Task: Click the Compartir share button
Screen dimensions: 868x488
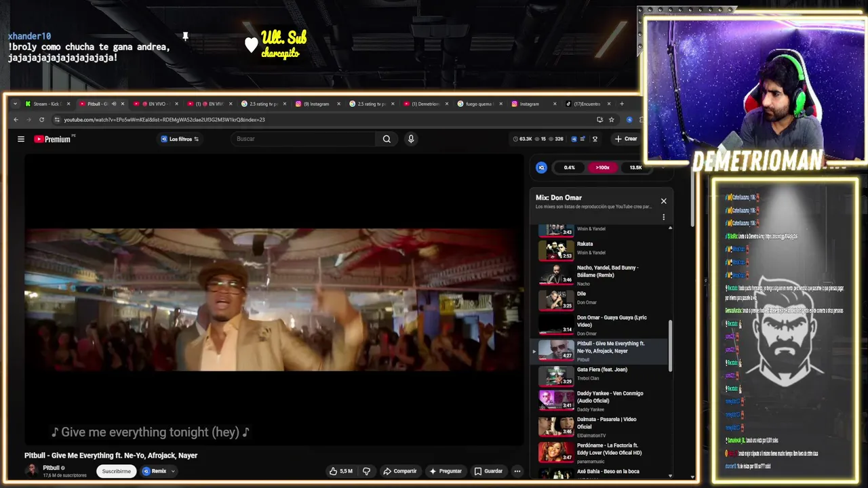Action: click(399, 471)
